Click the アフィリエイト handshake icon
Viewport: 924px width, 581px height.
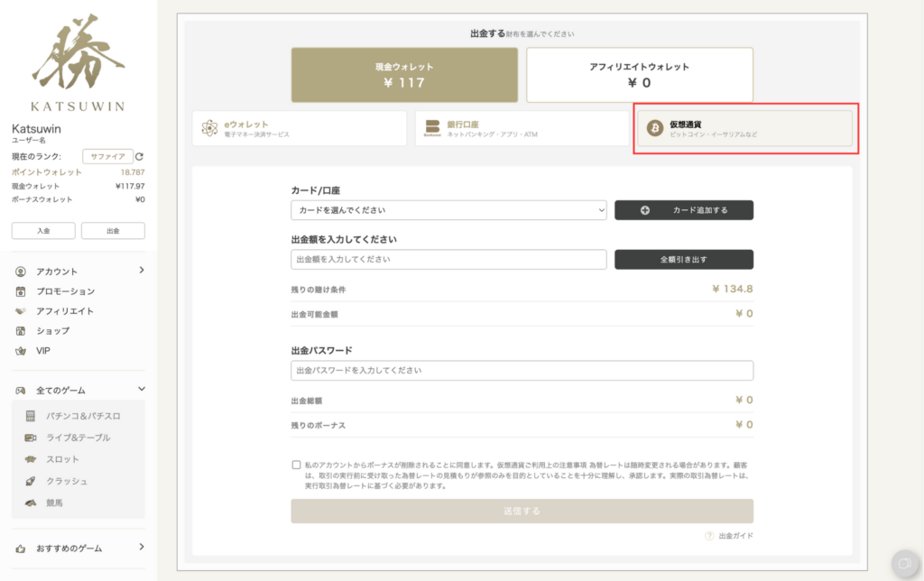[22, 309]
